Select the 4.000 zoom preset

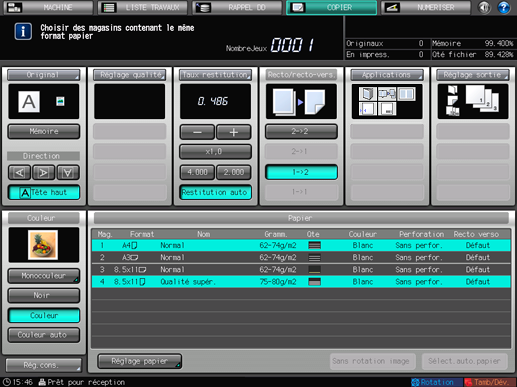click(197, 172)
